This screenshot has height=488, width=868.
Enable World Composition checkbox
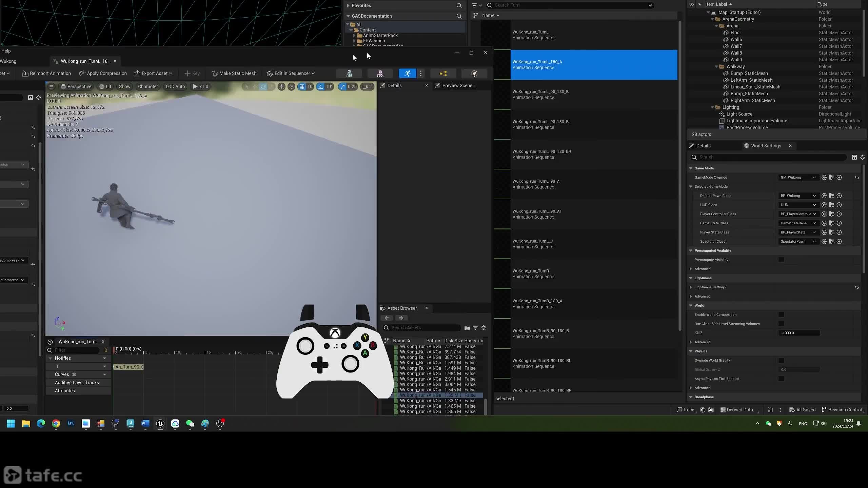(x=781, y=314)
